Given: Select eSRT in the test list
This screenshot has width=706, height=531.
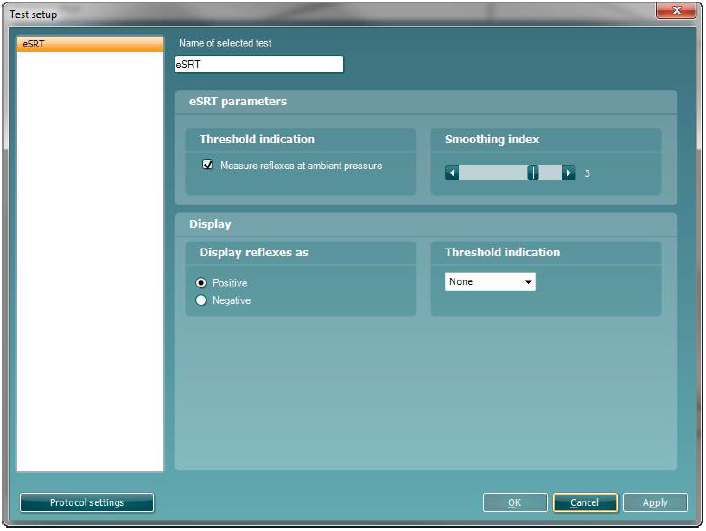Looking at the screenshot, I should 90,45.
